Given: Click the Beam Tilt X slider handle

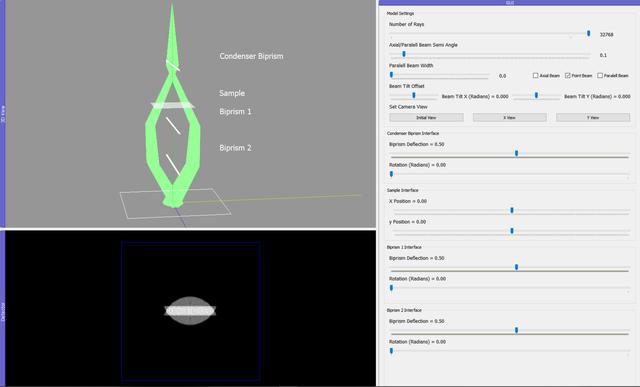Looking at the screenshot, I should coord(413,95).
